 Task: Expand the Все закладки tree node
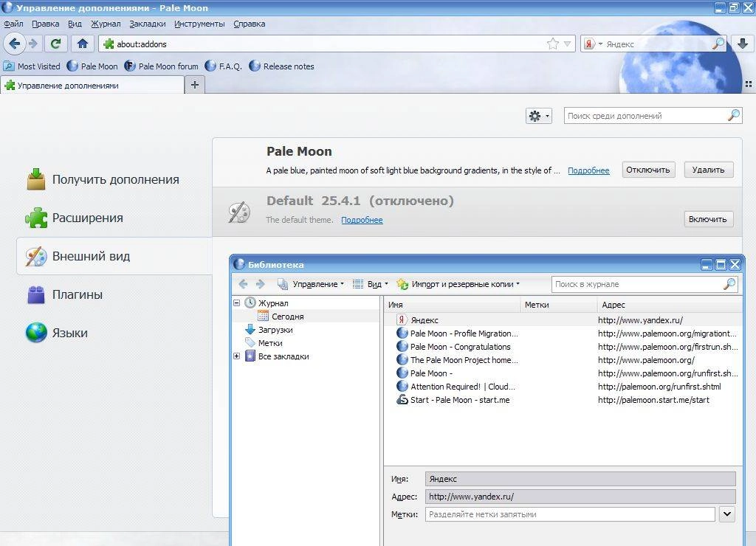click(x=237, y=356)
